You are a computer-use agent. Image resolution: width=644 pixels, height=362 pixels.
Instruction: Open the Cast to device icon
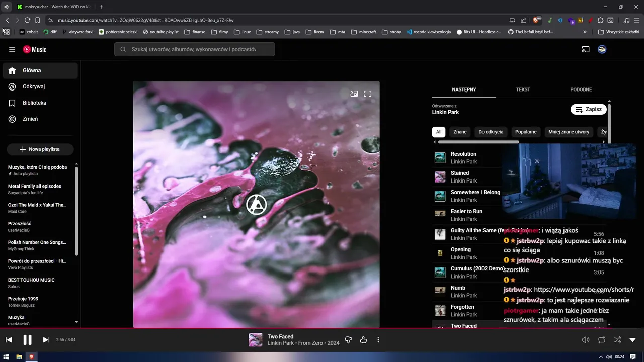(x=586, y=49)
